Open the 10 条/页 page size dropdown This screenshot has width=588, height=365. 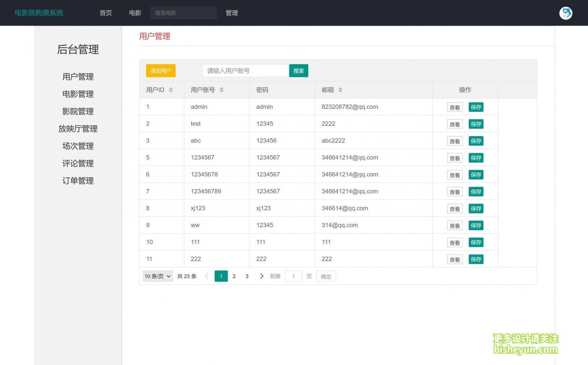tap(157, 276)
